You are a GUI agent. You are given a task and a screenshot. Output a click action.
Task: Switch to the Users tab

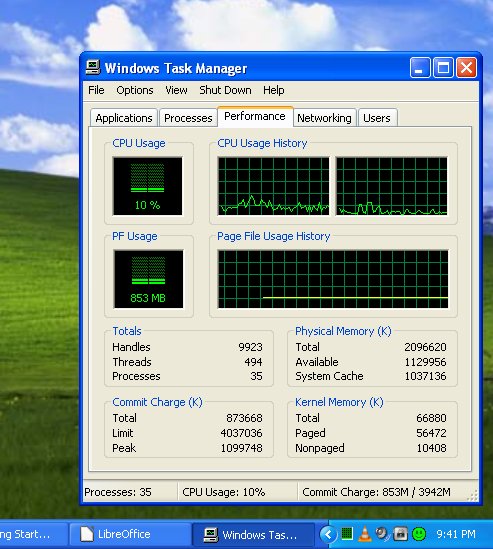377,118
